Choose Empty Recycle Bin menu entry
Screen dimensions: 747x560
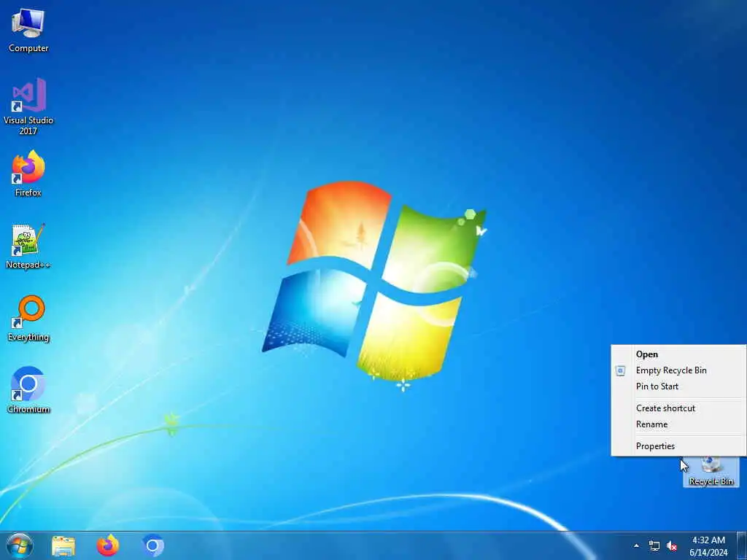(x=678, y=370)
